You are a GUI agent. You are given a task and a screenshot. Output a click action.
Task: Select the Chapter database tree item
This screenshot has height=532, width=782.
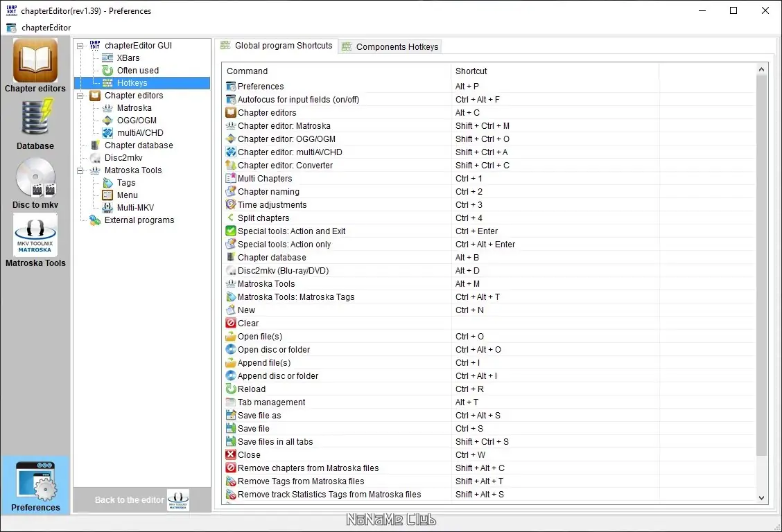point(139,145)
